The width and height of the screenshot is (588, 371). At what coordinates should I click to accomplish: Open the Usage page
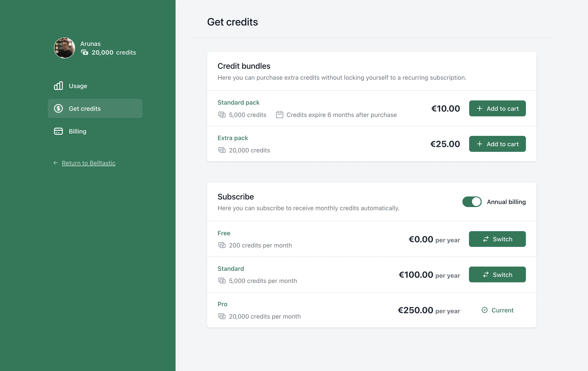click(78, 86)
